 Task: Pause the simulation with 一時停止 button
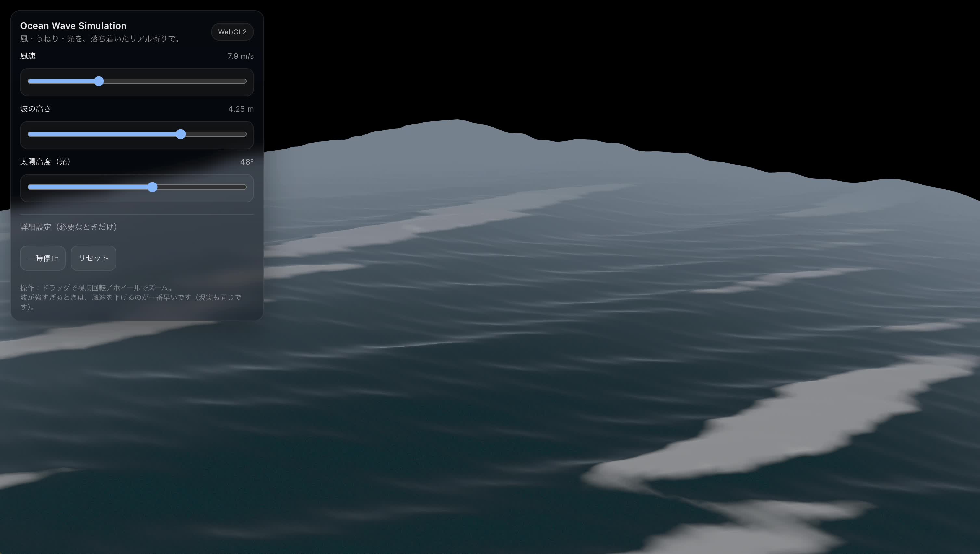pyautogui.click(x=43, y=258)
